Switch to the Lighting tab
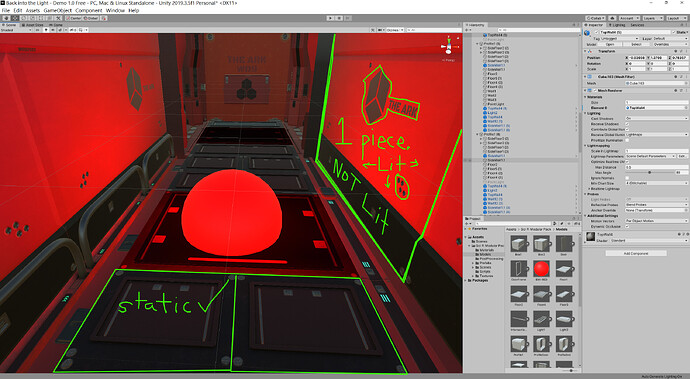The height and width of the screenshot is (379, 690). 618,25
